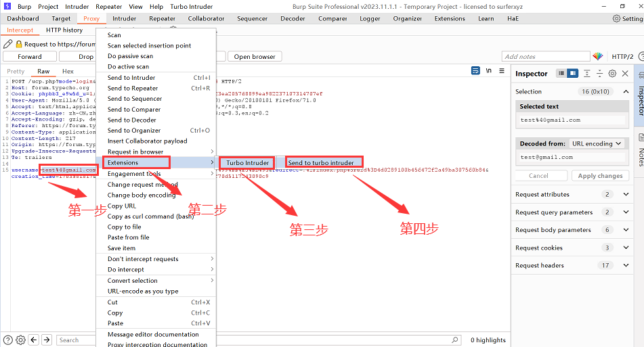The width and height of the screenshot is (644, 347).
Task: Click the Drop button
Action: coord(86,57)
